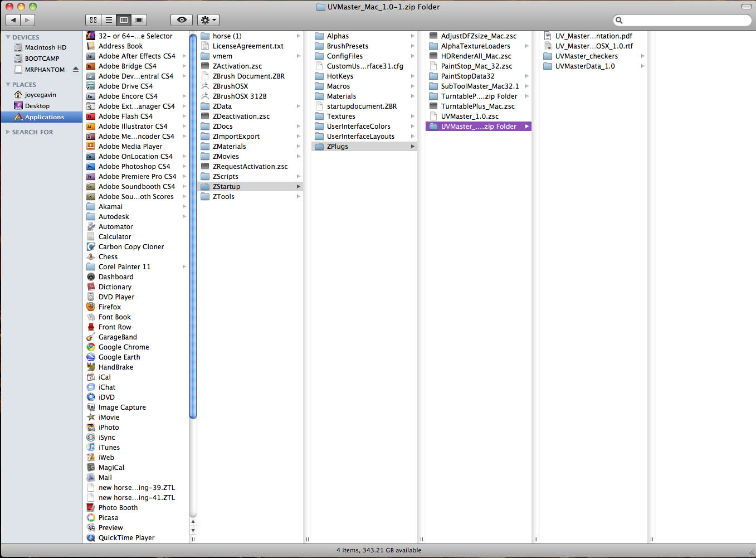756x558 pixels.
Task: Select Adobe Bridge CS4 icon
Action: [91, 66]
